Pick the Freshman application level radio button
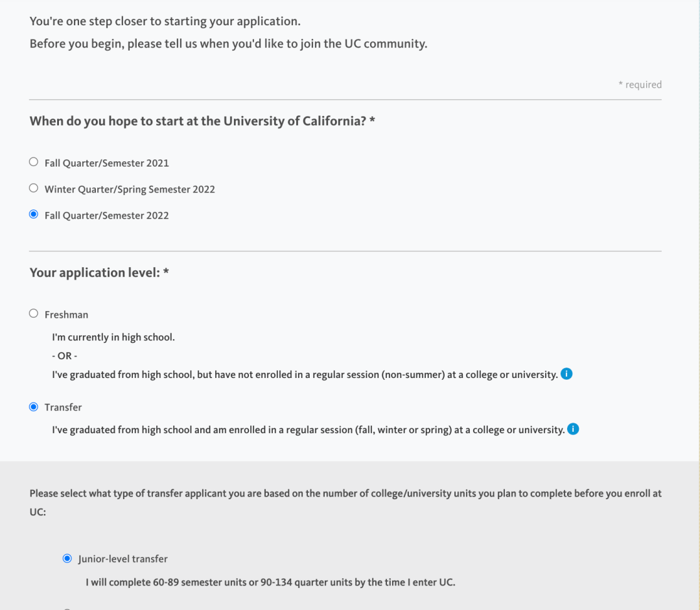The width and height of the screenshot is (700, 610). tap(34, 314)
